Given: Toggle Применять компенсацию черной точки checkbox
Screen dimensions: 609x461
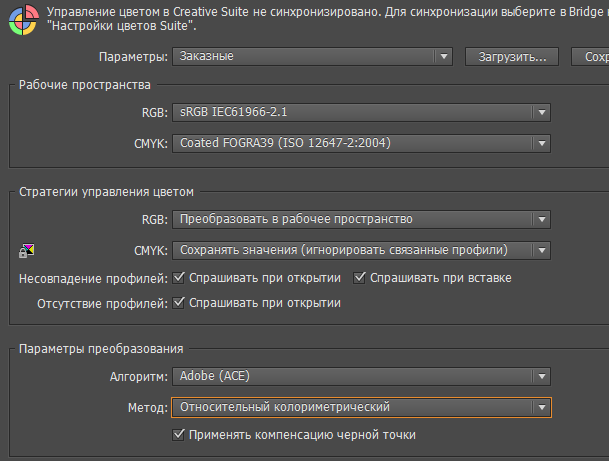Looking at the screenshot, I should (179, 435).
